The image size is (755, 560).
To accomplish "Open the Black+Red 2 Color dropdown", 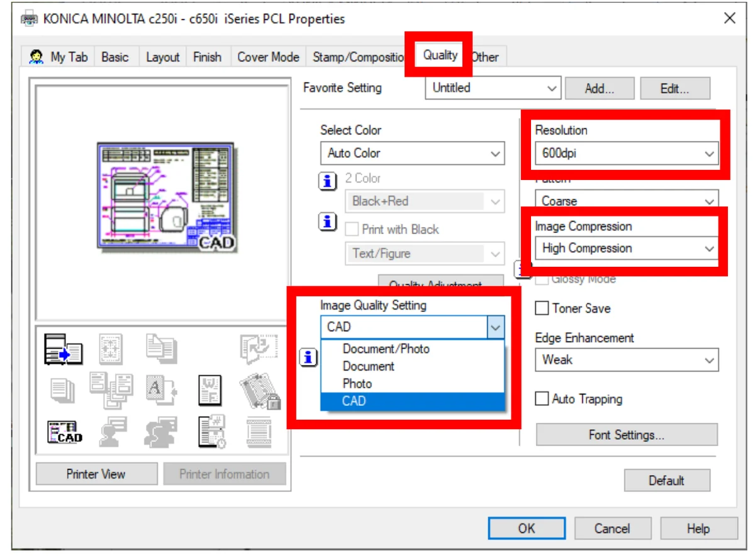I will (x=424, y=201).
